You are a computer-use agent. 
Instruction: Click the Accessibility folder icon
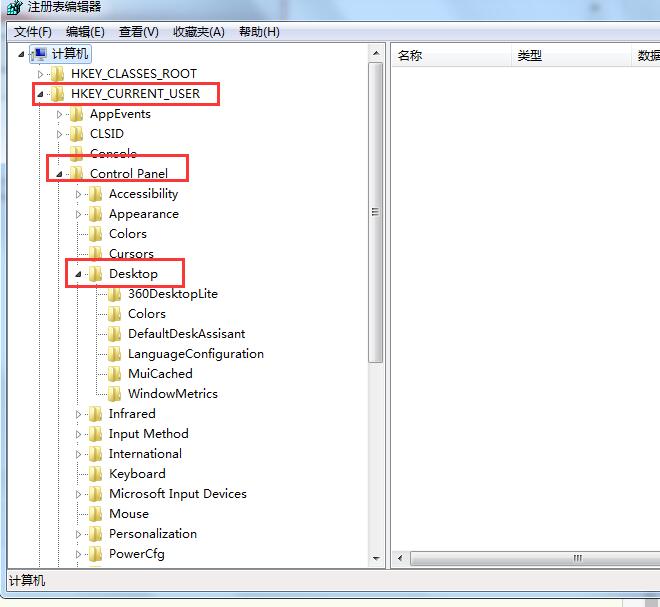(x=96, y=194)
